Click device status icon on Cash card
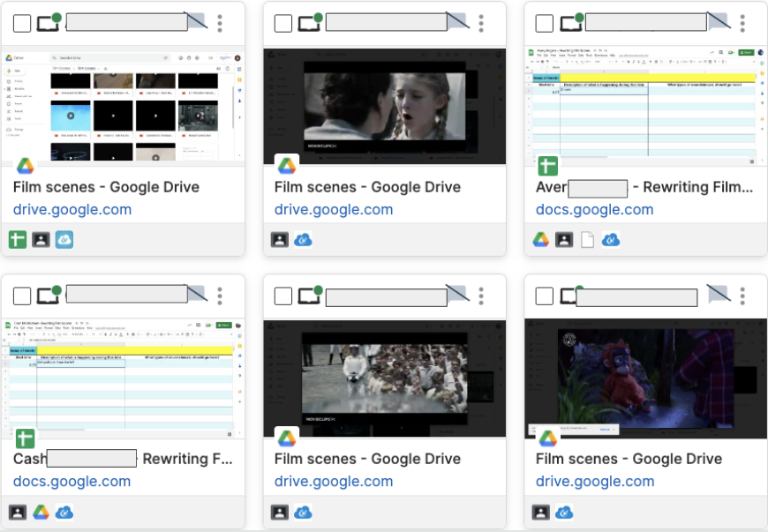The image size is (768, 532). (x=49, y=295)
